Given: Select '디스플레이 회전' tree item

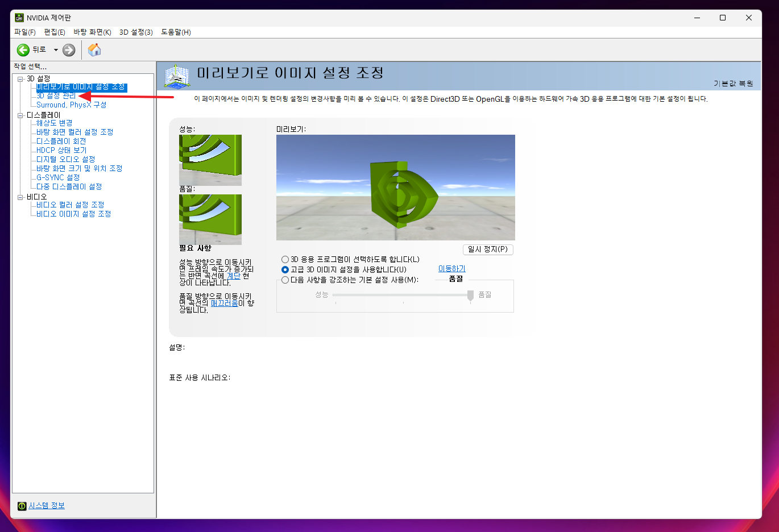Looking at the screenshot, I should (x=61, y=142).
